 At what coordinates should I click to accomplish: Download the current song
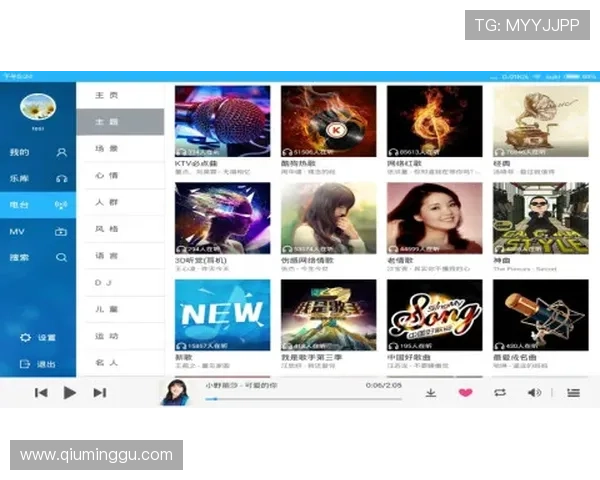pyautogui.click(x=431, y=393)
